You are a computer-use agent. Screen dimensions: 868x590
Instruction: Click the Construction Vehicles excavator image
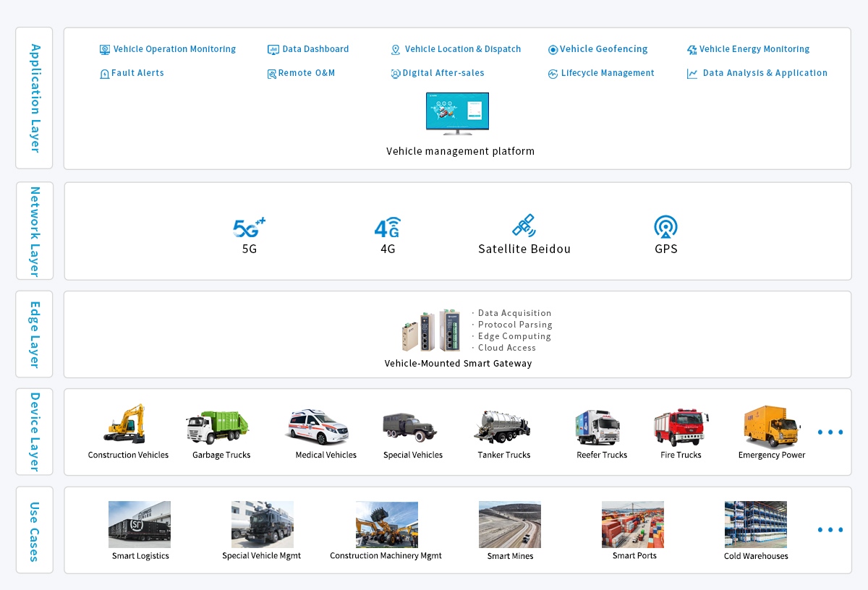click(124, 424)
